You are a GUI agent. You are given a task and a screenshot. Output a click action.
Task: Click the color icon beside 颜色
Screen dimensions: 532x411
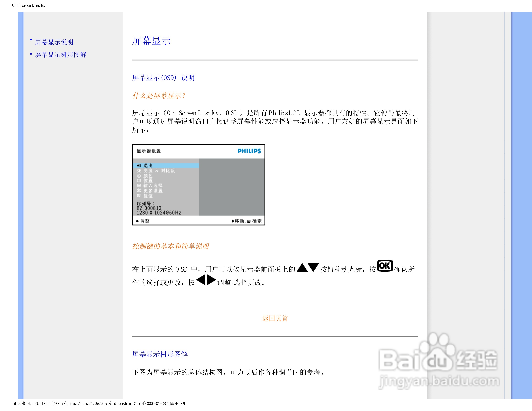139,176
